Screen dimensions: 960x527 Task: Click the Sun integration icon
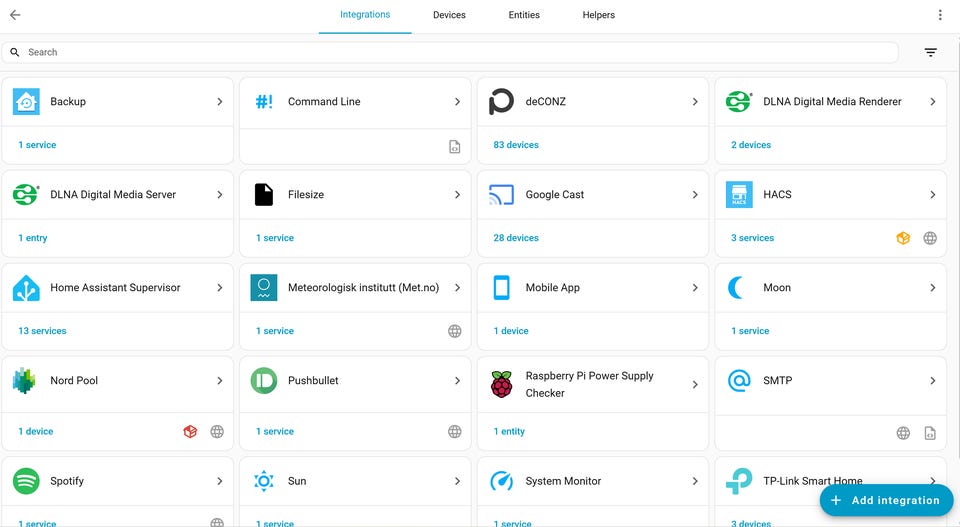(264, 481)
